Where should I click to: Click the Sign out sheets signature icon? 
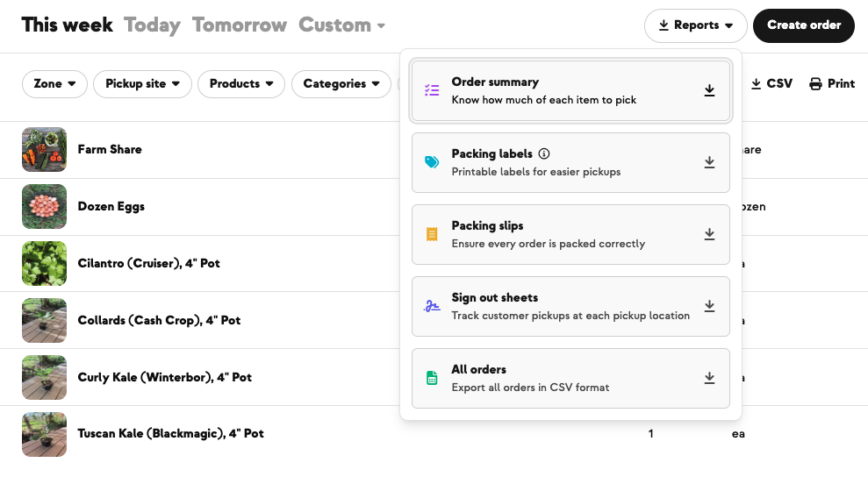(x=432, y=306)
